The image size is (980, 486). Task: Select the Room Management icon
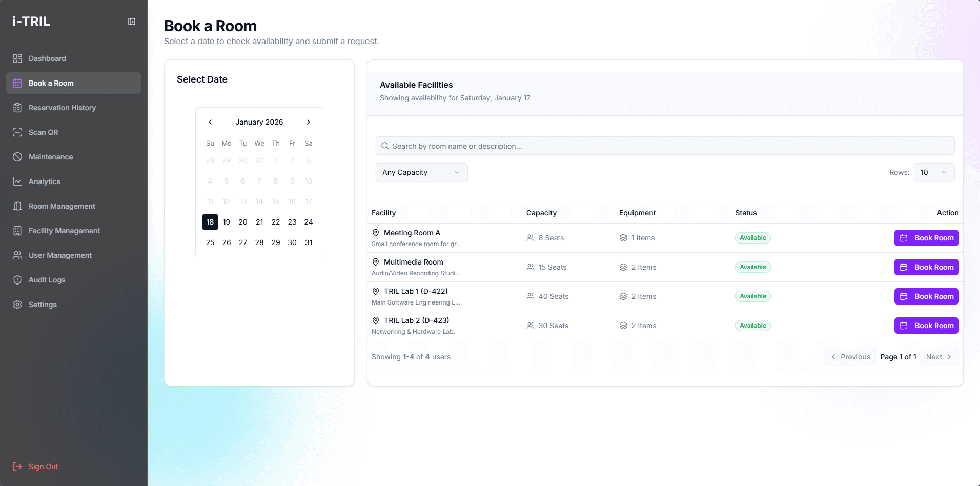coord(17,206)
